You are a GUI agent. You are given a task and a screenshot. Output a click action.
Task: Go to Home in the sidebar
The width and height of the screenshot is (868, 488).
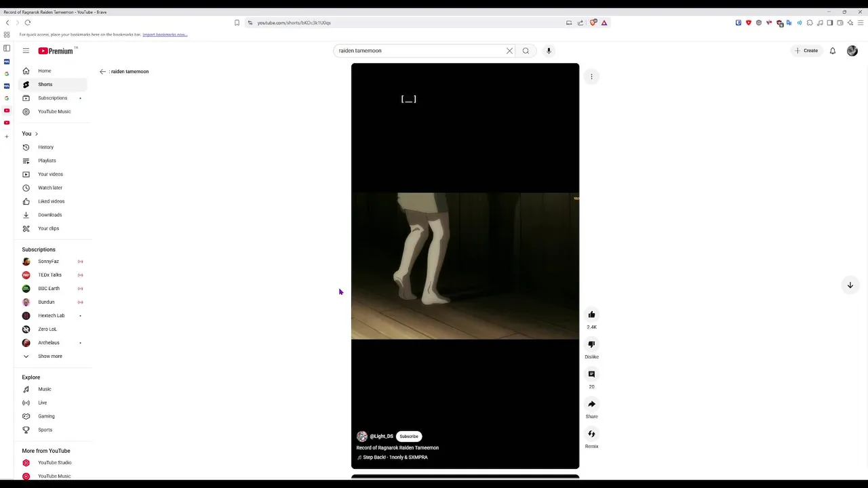pos(53,70)
